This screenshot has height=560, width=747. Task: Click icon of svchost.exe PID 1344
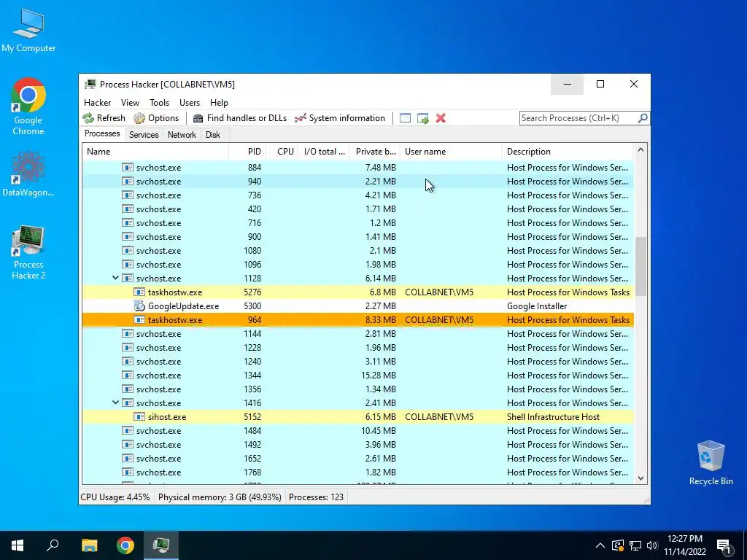click(x=127, y=376)
